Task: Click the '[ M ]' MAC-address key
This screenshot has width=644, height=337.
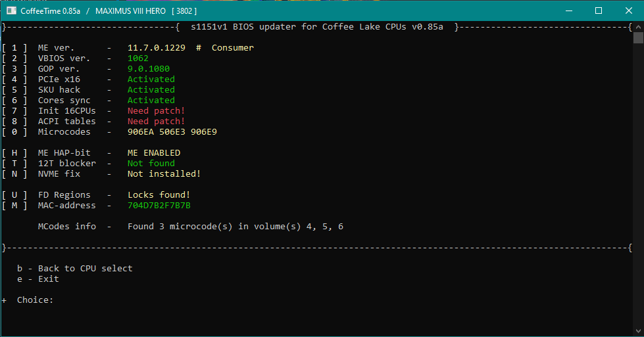Action: [14, 206]
